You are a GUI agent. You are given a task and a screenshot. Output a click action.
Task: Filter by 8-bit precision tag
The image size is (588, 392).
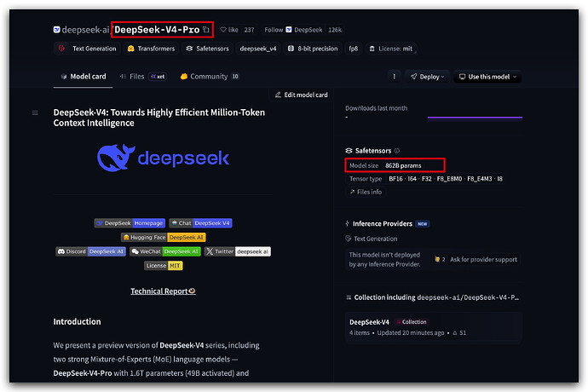click(313, 49)
